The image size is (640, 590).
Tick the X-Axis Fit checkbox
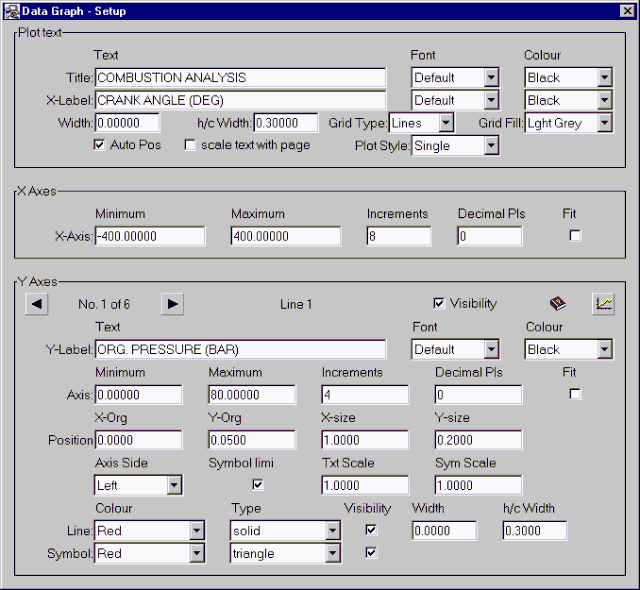[575, 235]
